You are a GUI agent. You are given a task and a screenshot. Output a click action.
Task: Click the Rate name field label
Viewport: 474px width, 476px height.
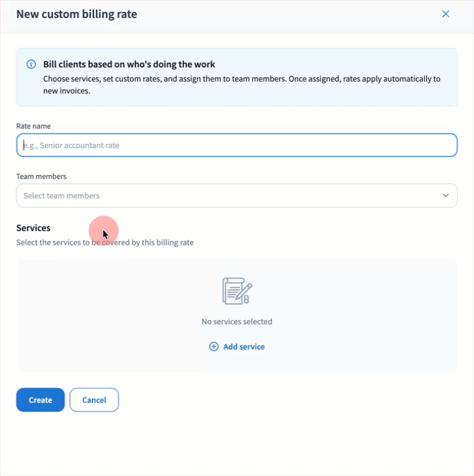[x=34, y=126]
